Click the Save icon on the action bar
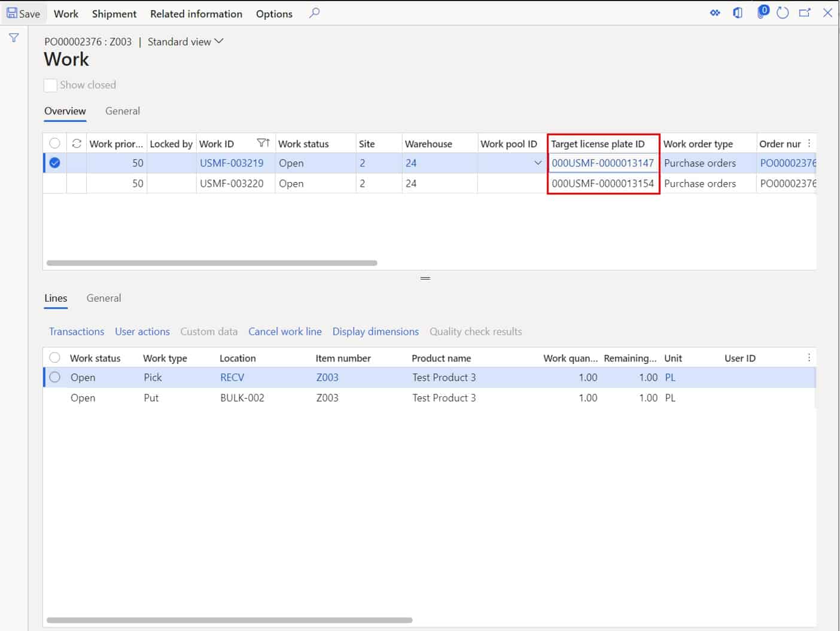Screen dimensions: 840x631 (x=23, y=13)
